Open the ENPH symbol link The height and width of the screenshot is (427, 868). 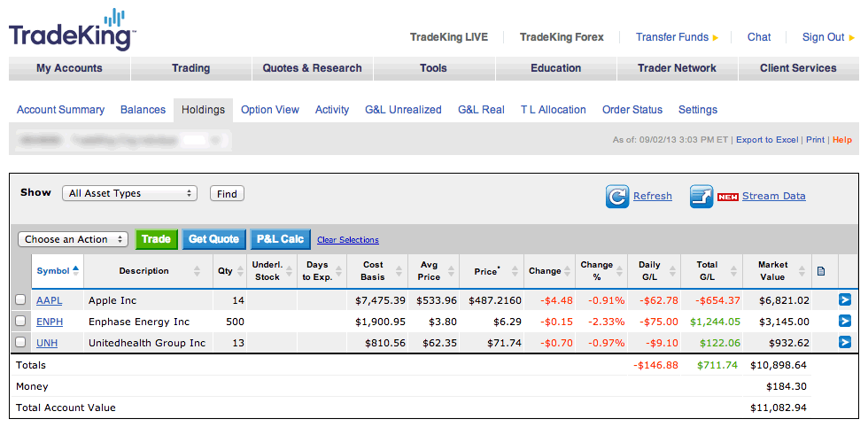click(50, 322)
